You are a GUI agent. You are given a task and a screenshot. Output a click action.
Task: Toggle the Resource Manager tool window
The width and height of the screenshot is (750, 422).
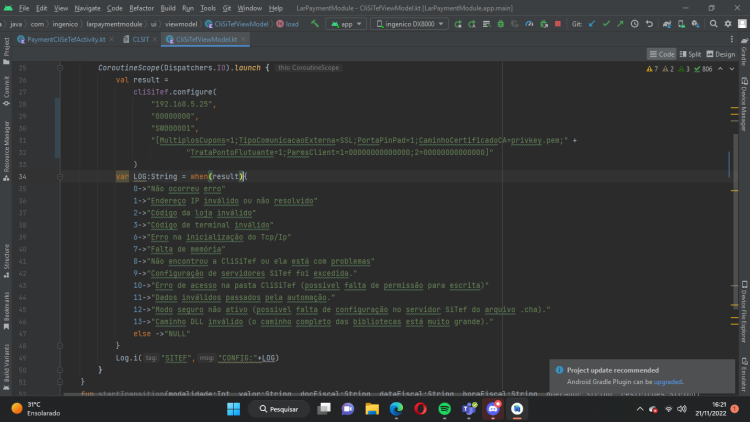(x=6, y=151)
